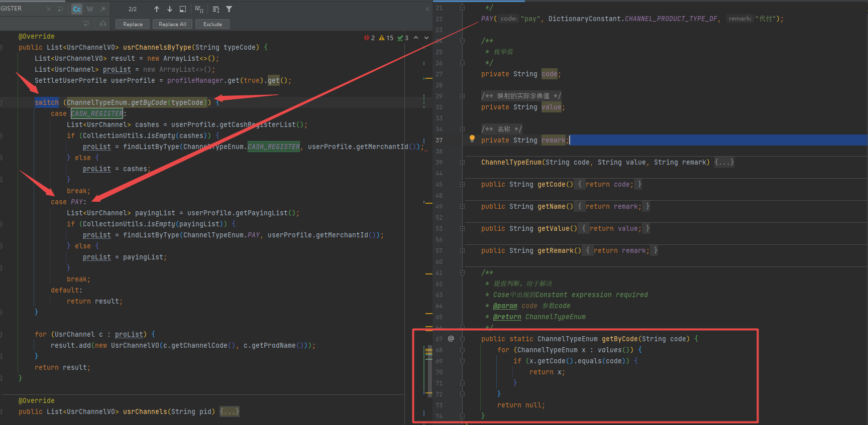This screenshot has height=425, width=868.
Task: Go to next search occurrence
Action: click(x=170, y=9)
